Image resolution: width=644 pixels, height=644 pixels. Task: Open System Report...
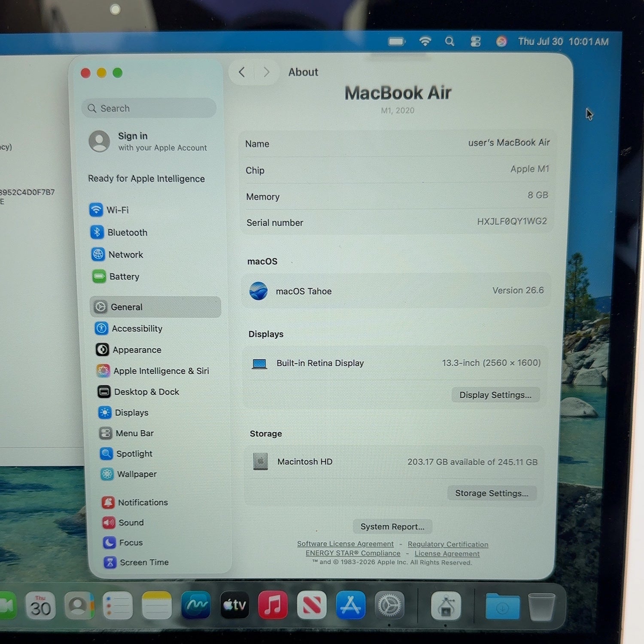pos(392,526)
